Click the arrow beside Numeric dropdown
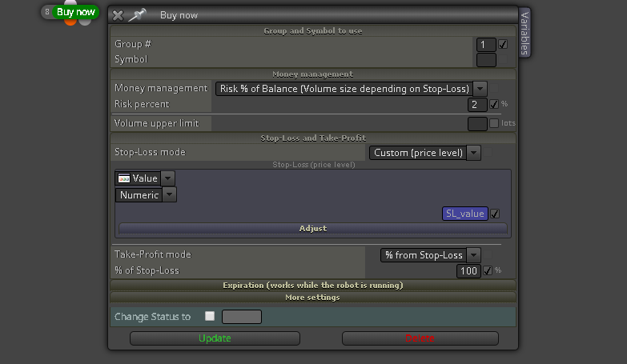The height and width of the screenshot is (364, 627). 170,195
